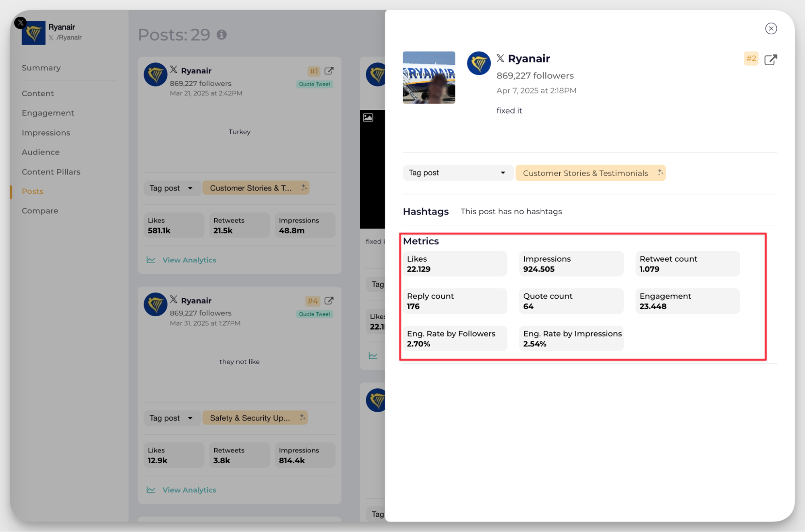
Task: Select Posts in sidebar
Action: click(x=33, y=191)
